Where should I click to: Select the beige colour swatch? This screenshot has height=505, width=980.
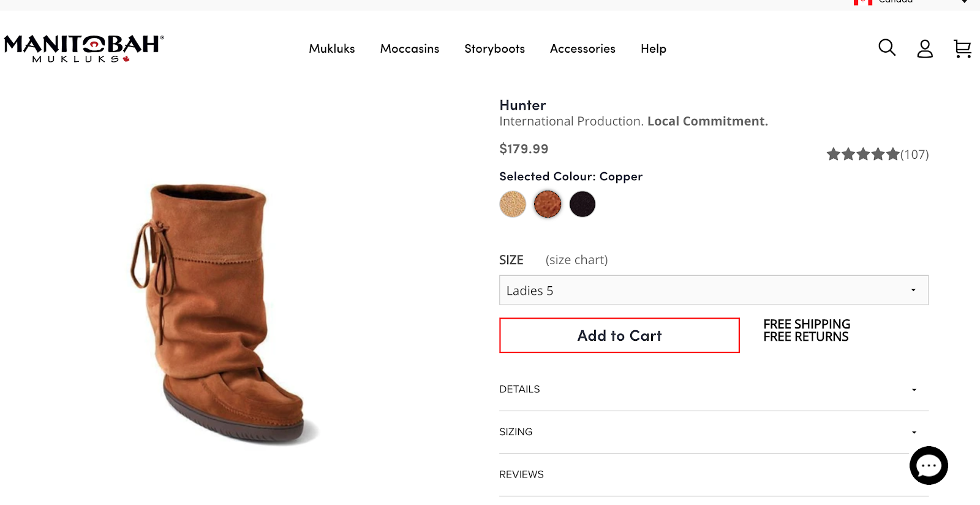(x=513, y=204)
